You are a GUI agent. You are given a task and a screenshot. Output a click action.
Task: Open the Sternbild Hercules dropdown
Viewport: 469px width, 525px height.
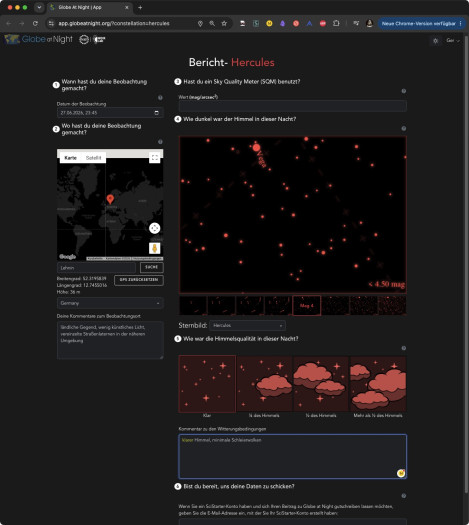pos(247,325)
